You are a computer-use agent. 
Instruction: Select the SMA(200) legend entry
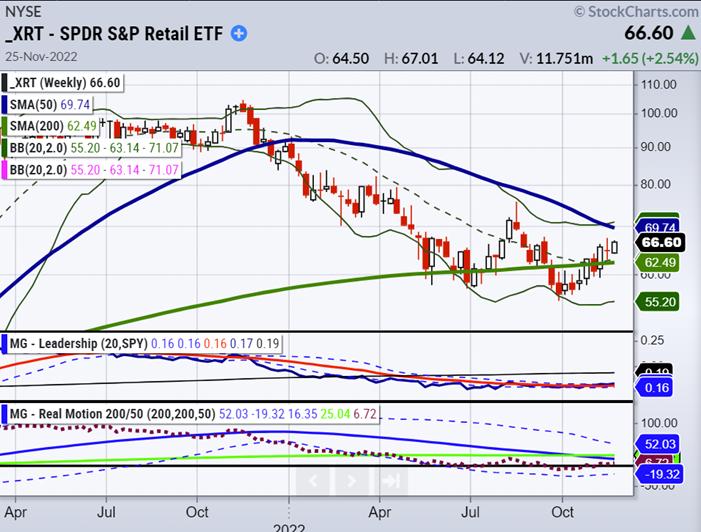click(x=50, y=124)
